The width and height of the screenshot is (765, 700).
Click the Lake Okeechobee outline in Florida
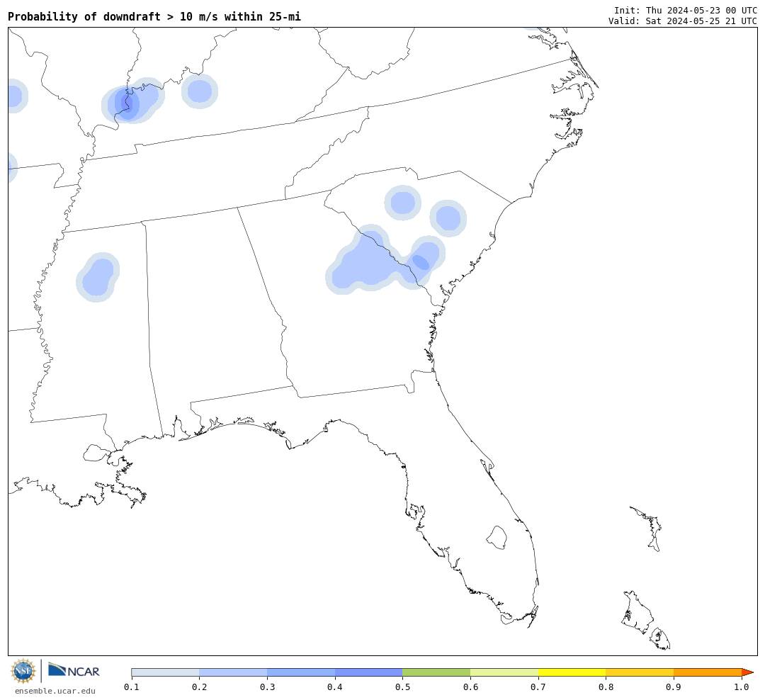(x=497, y=538)
